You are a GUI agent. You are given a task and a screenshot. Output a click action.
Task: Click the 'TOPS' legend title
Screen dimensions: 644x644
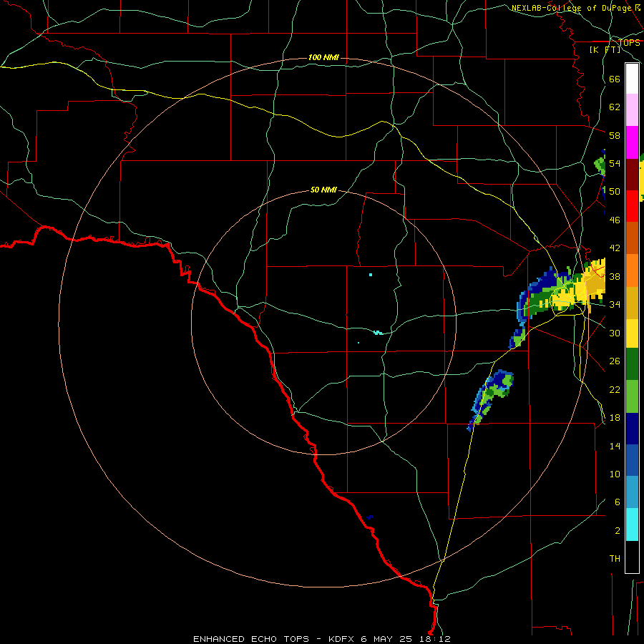[629, 42]
